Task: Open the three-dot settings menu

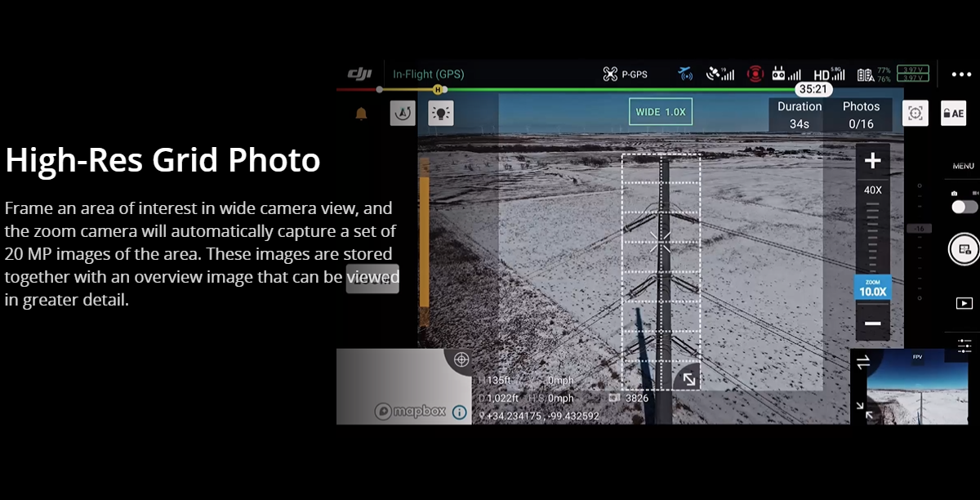Action: coord(961,74)
